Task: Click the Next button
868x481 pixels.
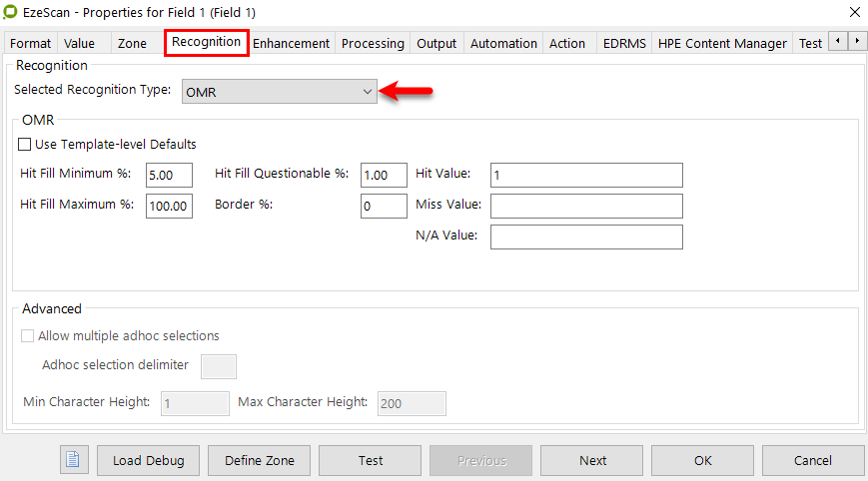Action: (592, 460)
